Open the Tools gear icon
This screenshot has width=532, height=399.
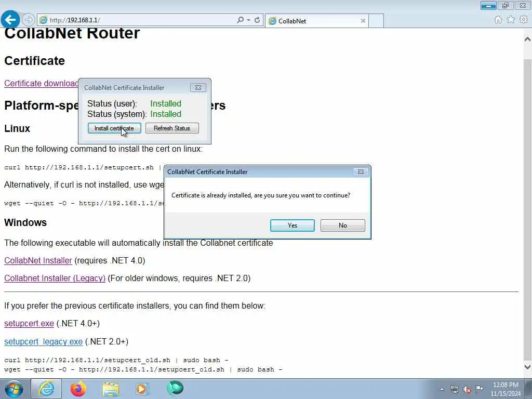click(524, 20)
